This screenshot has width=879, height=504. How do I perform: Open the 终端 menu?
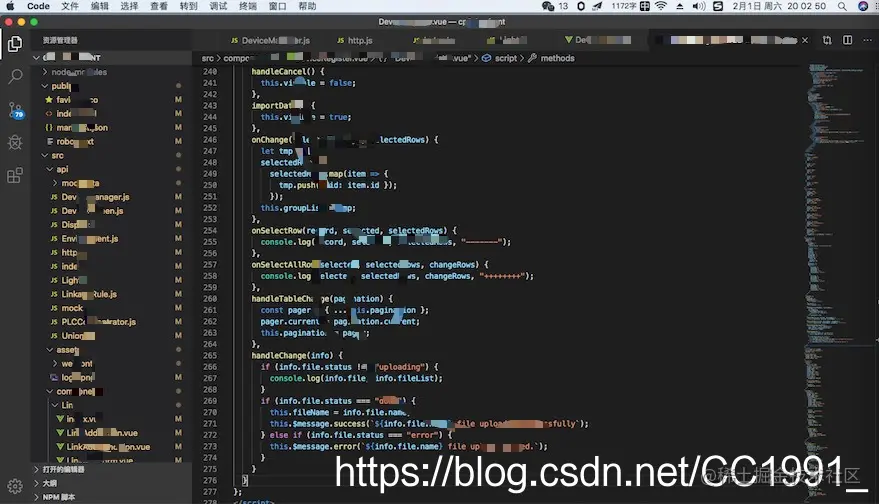tap(248, 6)
